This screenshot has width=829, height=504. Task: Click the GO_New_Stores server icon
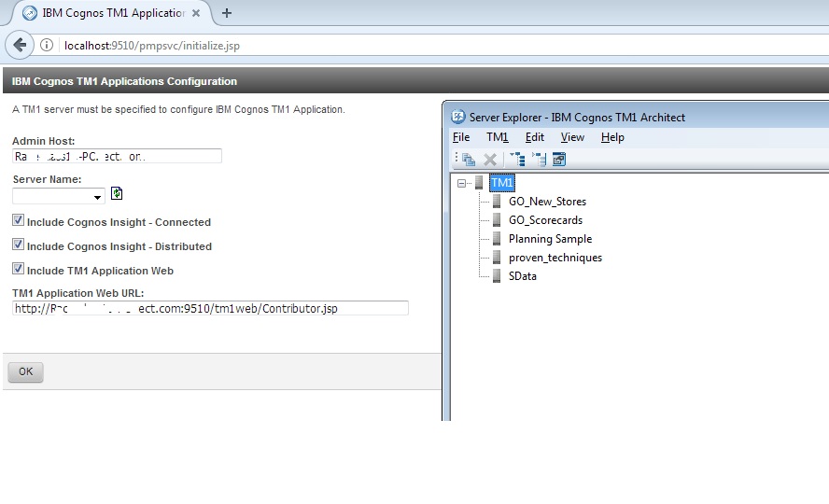pyautogui.click(x=497, y=202)
